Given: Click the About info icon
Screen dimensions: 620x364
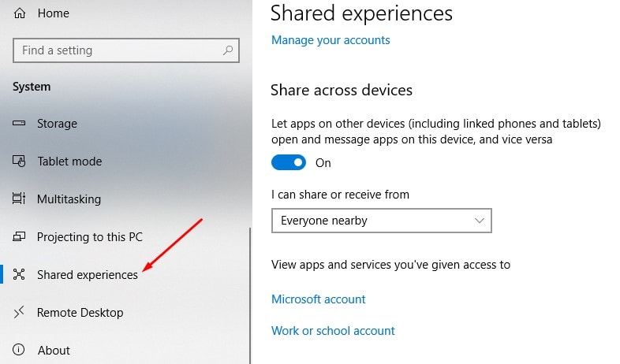Looking at the screenshot, I should click(x=19, y=350).
